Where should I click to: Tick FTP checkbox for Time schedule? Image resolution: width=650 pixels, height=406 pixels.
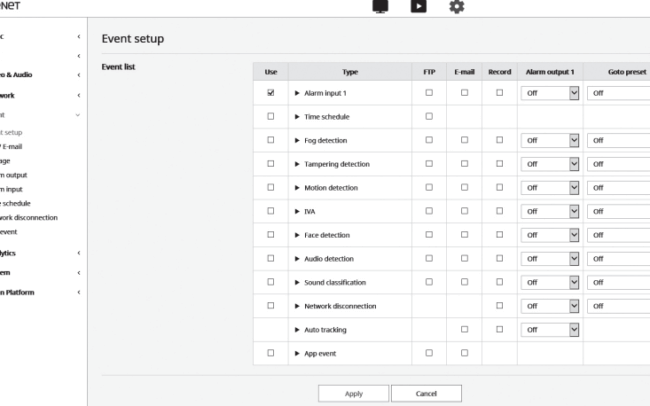click(x=429, y=116)
